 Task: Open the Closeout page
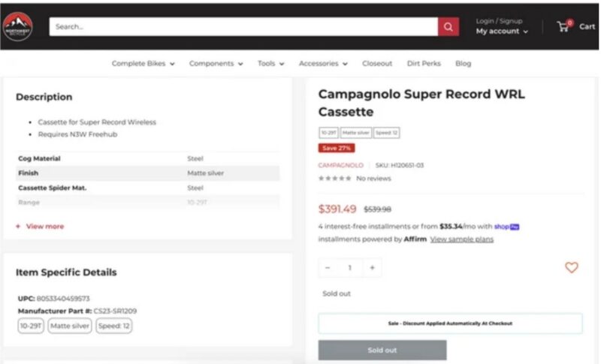[377, 64]
